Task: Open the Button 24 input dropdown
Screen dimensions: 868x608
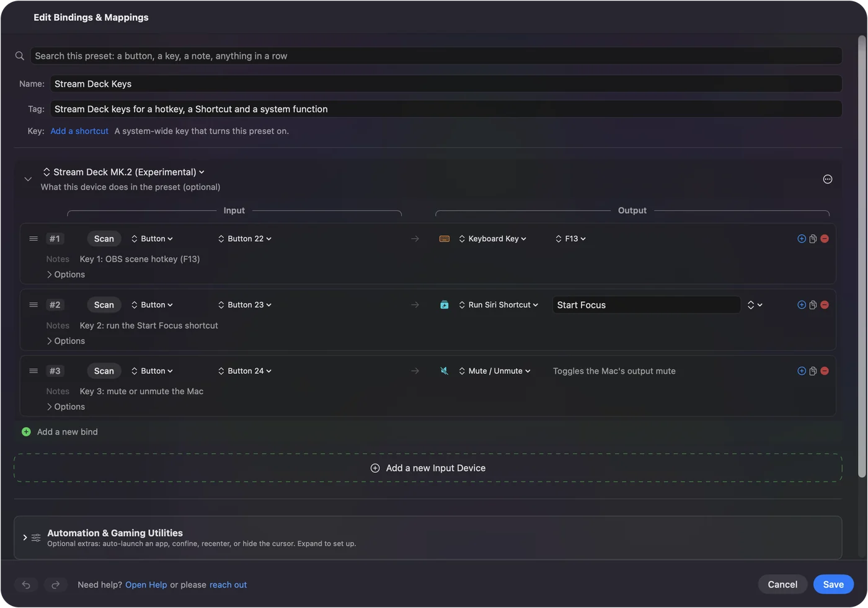Action: pyautogui.click(x=245, y=371)
